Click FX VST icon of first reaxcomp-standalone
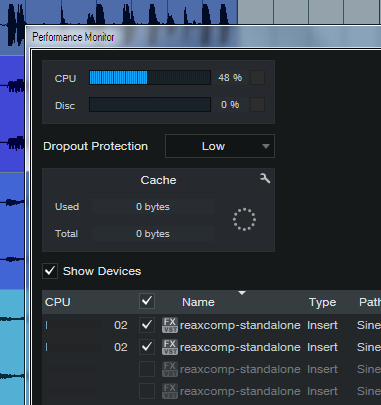 point(170,325)
